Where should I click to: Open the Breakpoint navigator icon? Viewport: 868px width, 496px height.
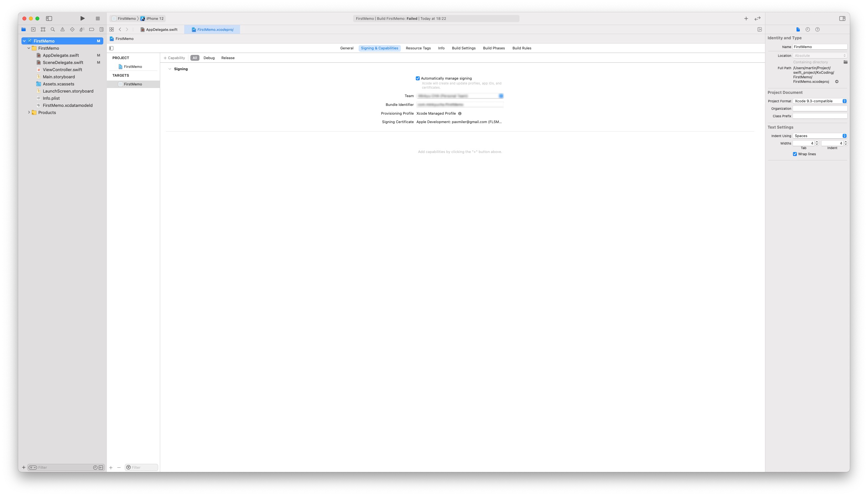pos(92,30)
